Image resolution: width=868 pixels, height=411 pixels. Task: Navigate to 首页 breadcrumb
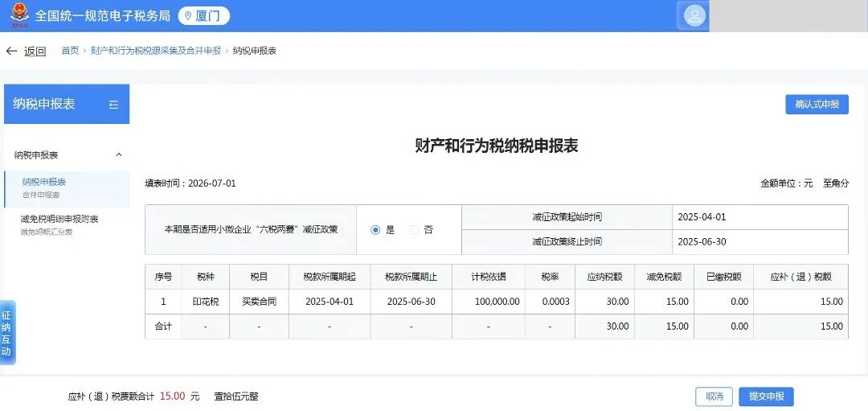coord(70,51)
